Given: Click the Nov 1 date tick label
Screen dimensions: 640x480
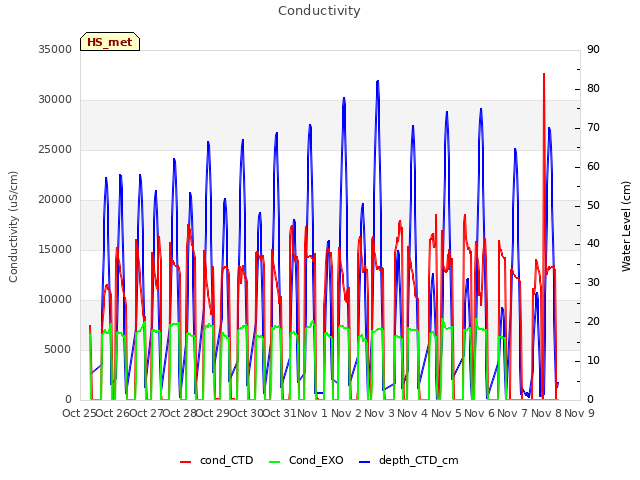Looking at the screenshot, I should pyautogui.click(x=313, y=413).
